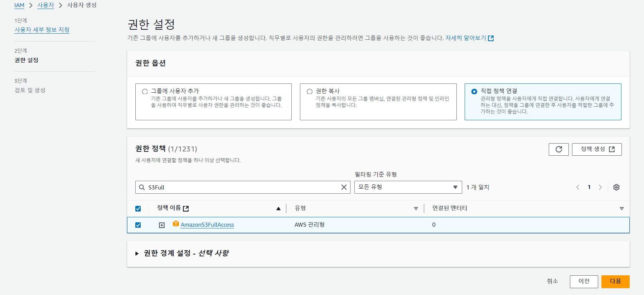This screenshot has width=644, height=295.
Task: Focus the policy search input field
Action: pos(243,187)
